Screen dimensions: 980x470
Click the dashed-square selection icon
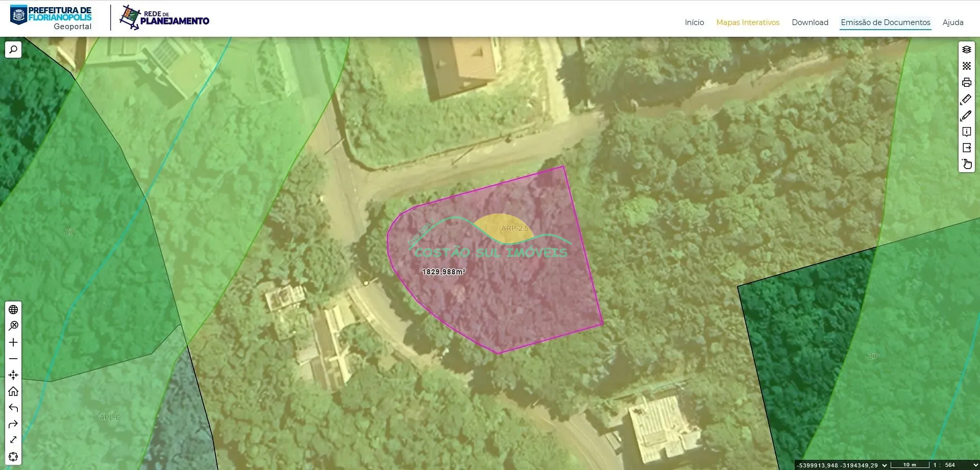pyautogui.click(x=13, y=456)
